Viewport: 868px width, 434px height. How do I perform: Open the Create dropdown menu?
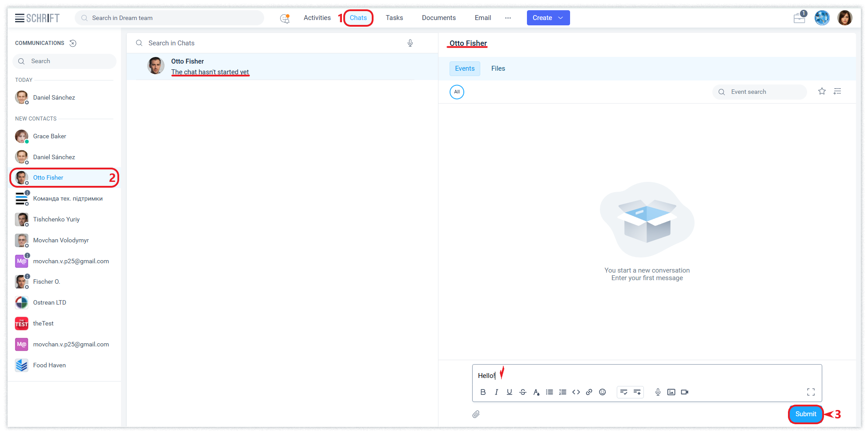[x=548, y=18]
